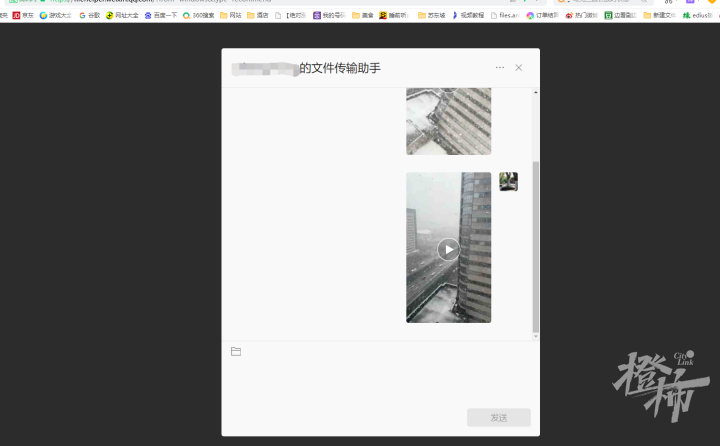Click the chat window's vertical scrollbar
This screenshot has width=720, height=446.
pos(535,245)
